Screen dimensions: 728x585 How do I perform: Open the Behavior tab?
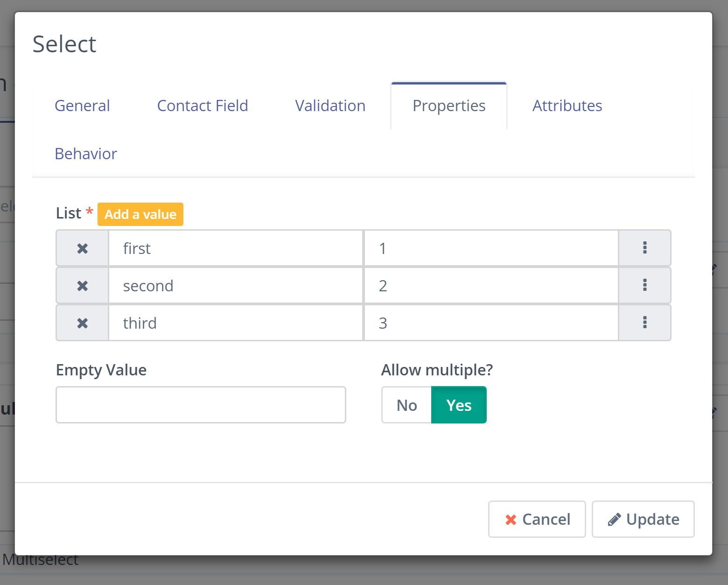click(86, 154)
